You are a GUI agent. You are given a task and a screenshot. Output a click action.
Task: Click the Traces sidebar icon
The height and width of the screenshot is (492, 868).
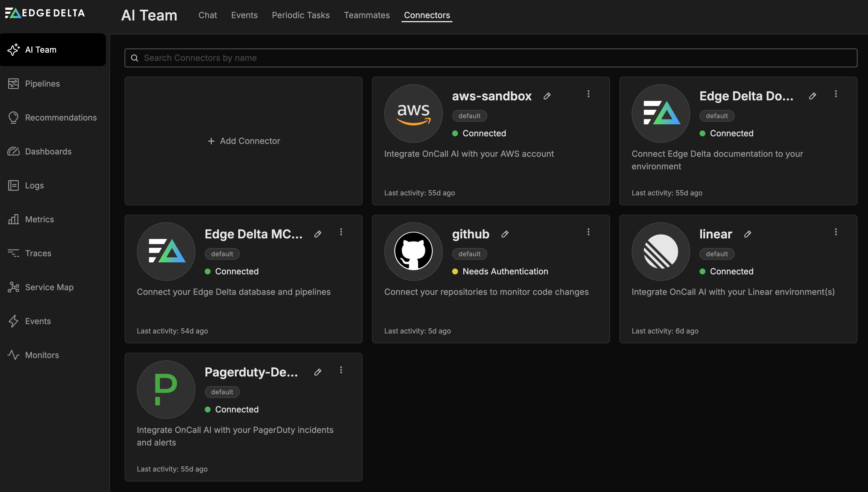13,253
